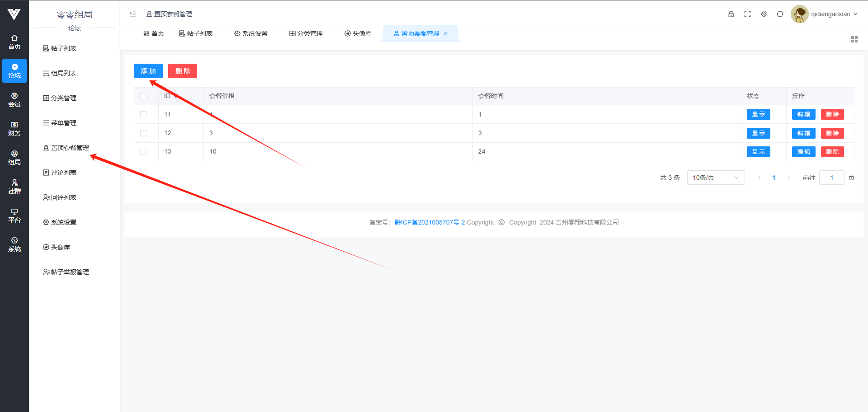868x412 pixels.
Task: Select the checkbox for row ID 13
Action: 143,152
